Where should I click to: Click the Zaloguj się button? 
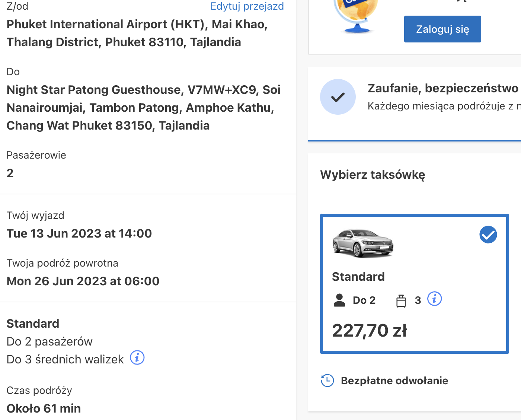pyautogui.click(x=442, y=29)
